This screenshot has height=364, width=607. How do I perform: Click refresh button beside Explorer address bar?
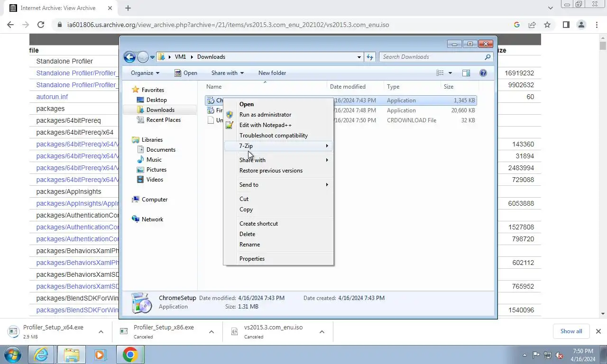[370, 57]
